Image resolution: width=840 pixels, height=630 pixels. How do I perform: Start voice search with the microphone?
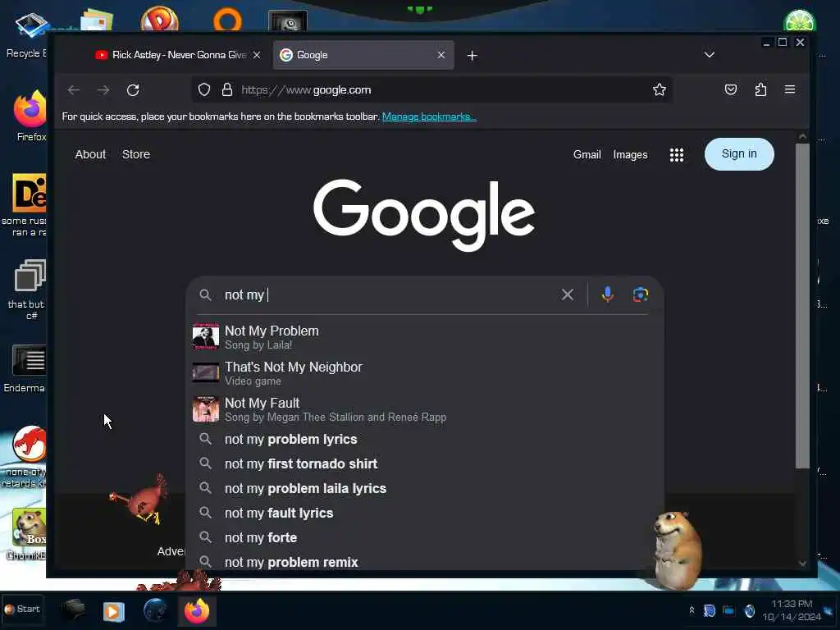tap(608, 294)
